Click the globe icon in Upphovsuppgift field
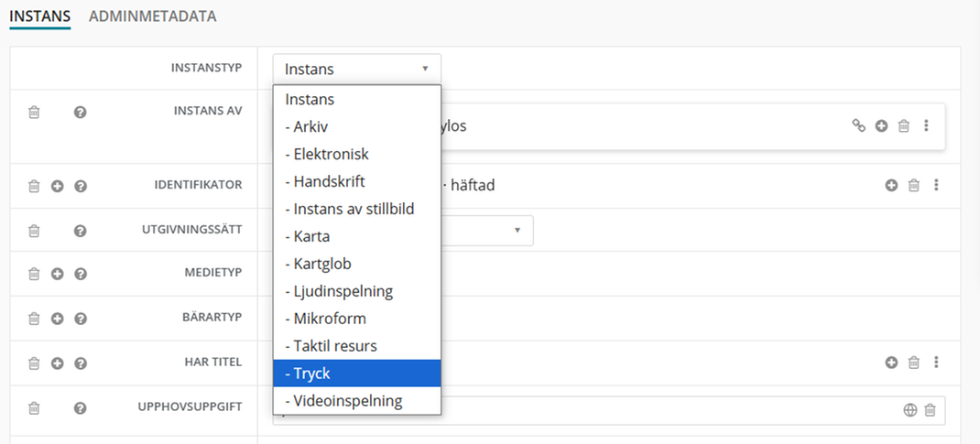This screenshot has width=980, height=444. (x=909, y=410)
